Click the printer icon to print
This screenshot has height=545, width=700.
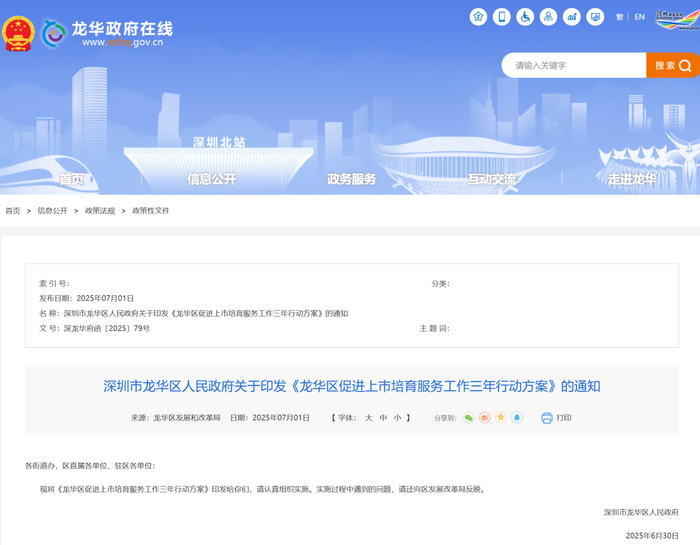tap(547, 417)
